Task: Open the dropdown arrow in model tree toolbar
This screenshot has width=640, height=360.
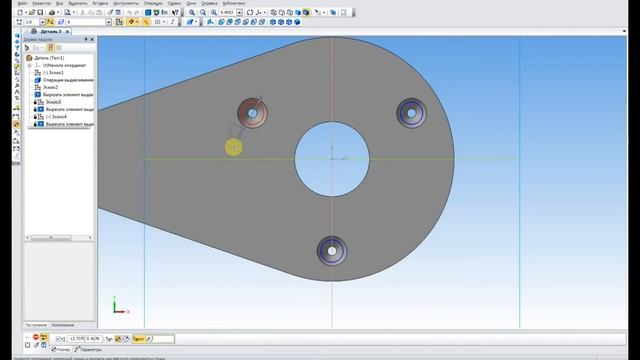Action: 42,48
